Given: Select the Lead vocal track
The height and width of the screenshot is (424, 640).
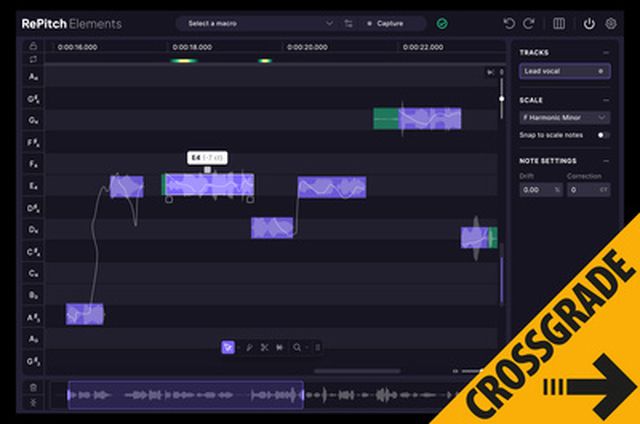Looking at the screenshot, I should point(556,71).
